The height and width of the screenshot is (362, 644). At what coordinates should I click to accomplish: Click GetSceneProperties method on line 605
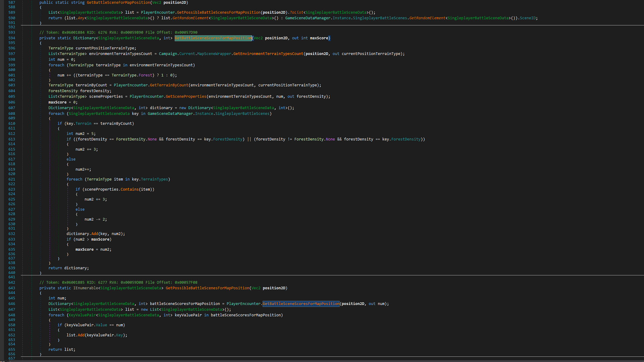point(186,97)
